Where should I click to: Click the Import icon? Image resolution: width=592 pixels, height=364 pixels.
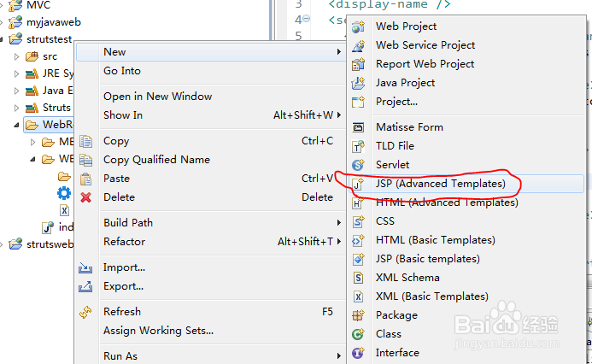(85, 267)
